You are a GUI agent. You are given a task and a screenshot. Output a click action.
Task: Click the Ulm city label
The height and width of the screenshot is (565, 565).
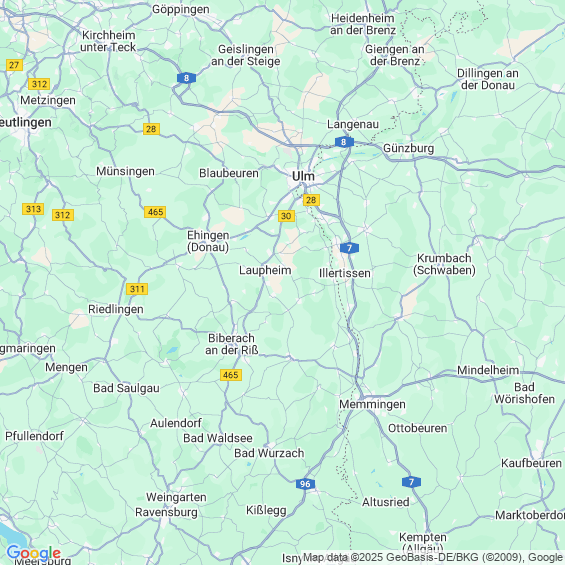(x=303, y=176)
